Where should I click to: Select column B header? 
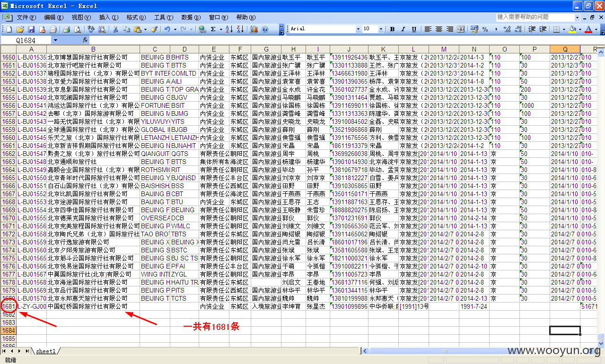click(93, 49)
